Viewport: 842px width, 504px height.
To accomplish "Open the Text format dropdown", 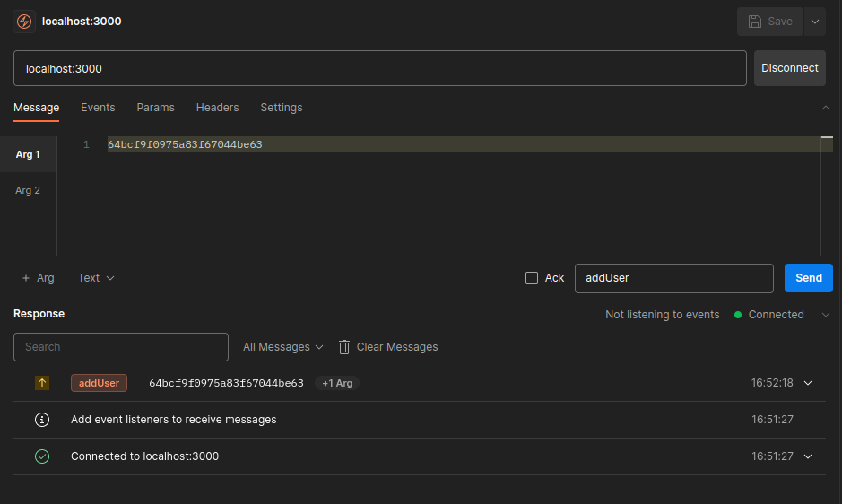I will 96,278.
